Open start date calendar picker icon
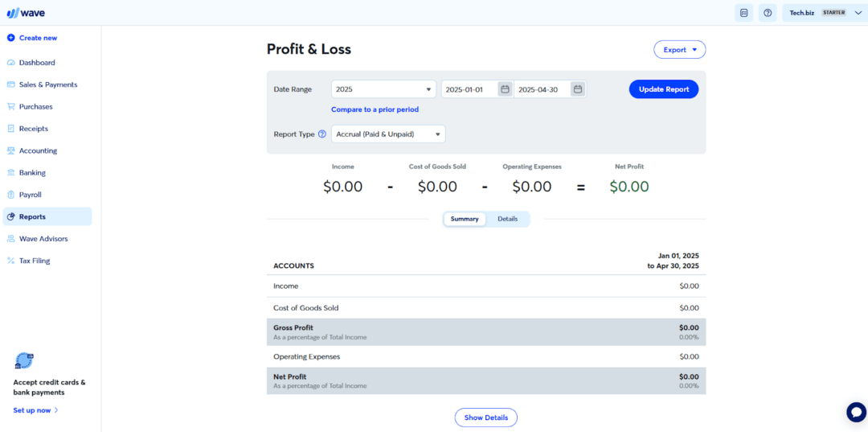 point(505,89)
